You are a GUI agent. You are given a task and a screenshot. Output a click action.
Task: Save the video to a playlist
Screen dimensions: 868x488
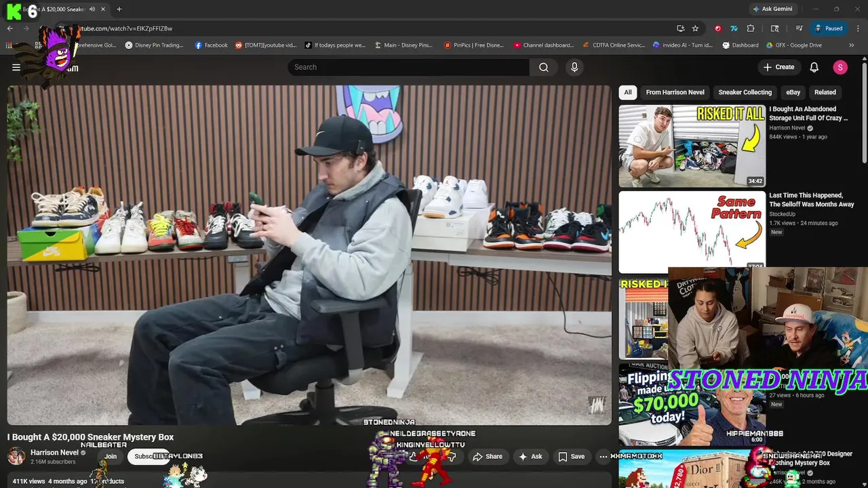pyautogui.click(x=572, y=457)
